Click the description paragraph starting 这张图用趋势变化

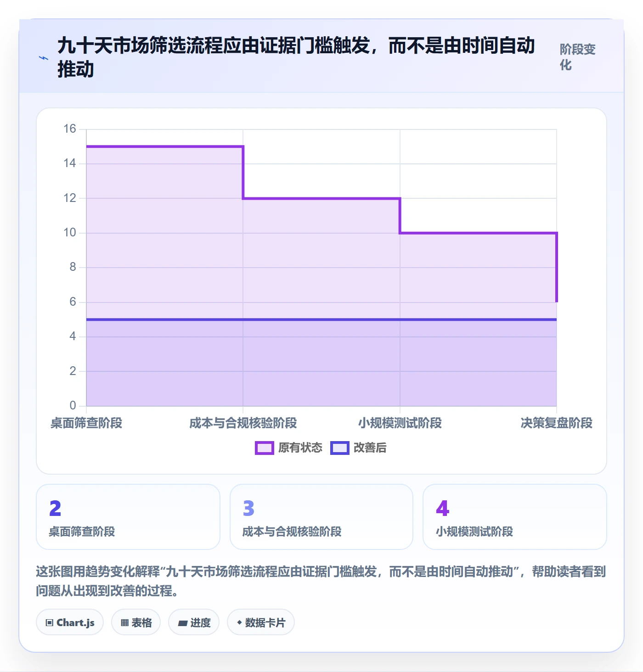tap(321, 581)
